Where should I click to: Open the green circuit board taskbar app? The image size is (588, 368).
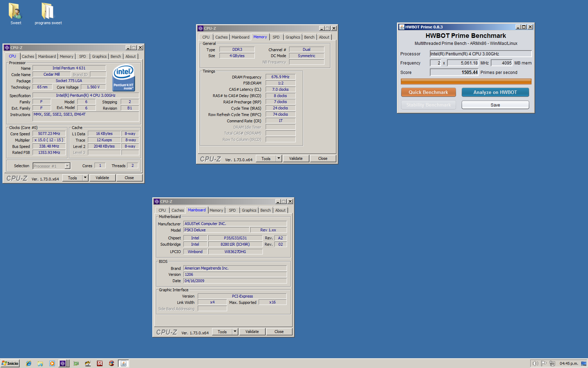[76, 363]
